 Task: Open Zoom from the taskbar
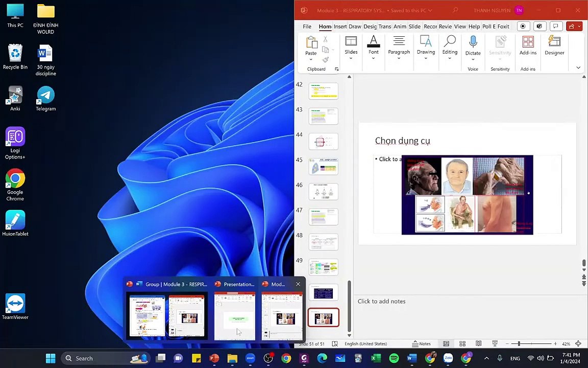(250, 358)
